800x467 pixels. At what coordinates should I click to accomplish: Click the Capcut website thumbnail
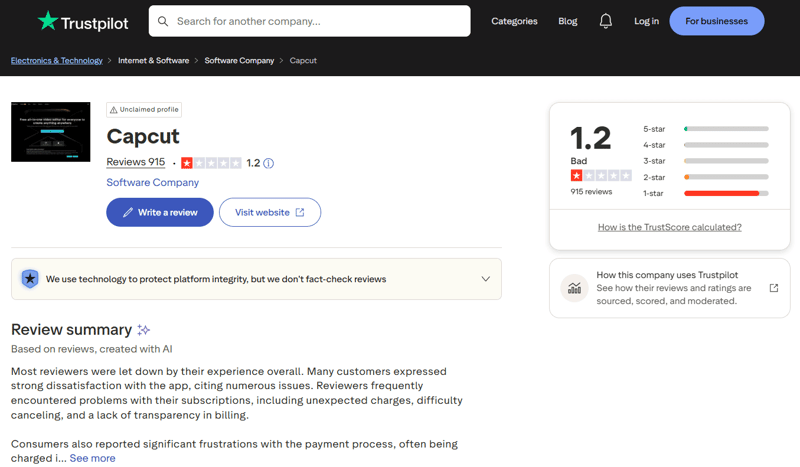coord(51,132)
